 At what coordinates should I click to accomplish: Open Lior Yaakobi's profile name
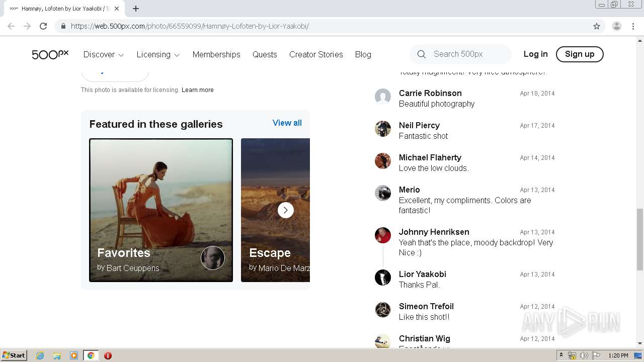pos(423,274)
